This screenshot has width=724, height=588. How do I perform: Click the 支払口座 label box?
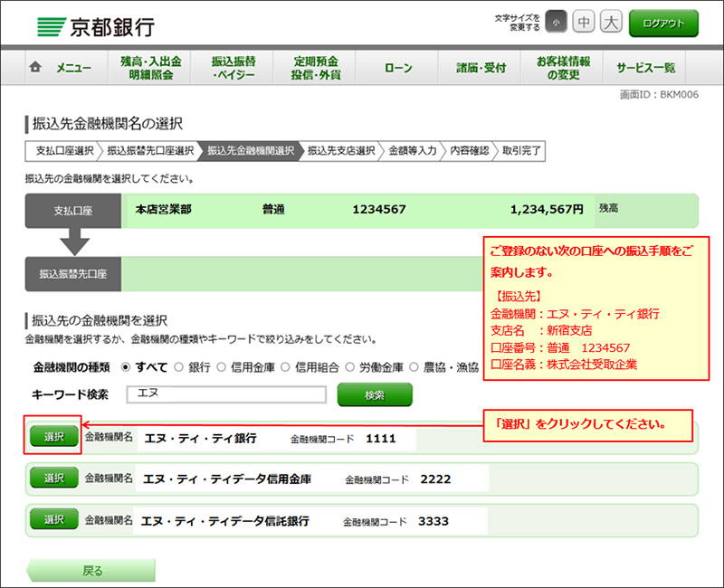73,211
